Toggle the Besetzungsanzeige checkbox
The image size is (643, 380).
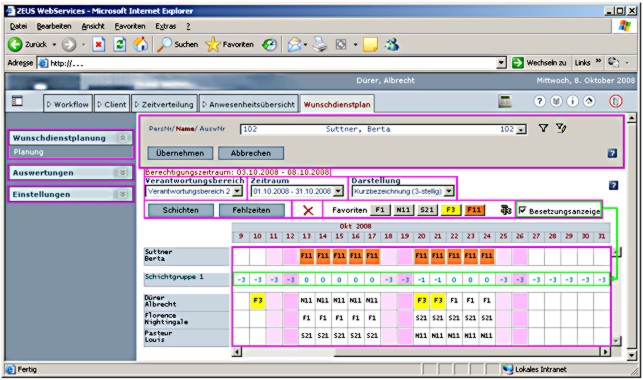coord(522,210)
